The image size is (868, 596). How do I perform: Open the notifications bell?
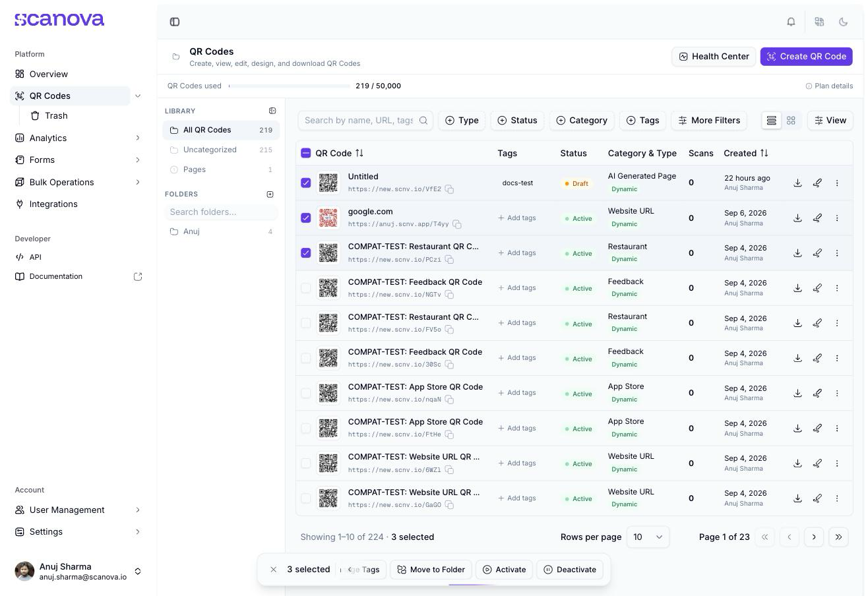791,22
